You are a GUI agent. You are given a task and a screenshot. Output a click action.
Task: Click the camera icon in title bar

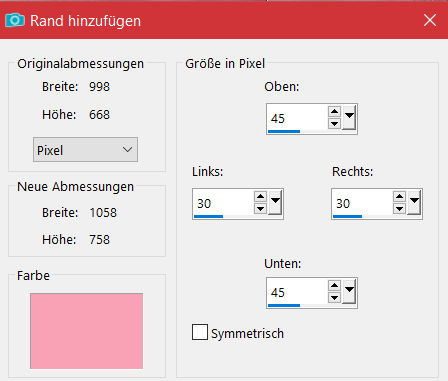[x=15, y=21]
